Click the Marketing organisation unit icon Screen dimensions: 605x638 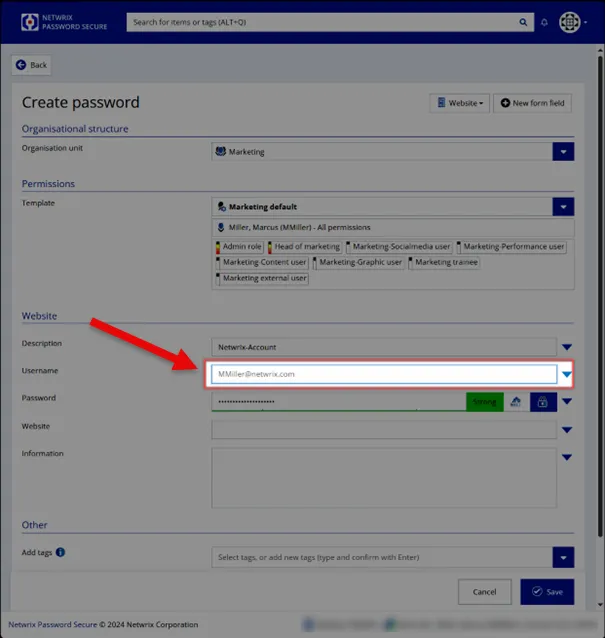tap(221, 151)
